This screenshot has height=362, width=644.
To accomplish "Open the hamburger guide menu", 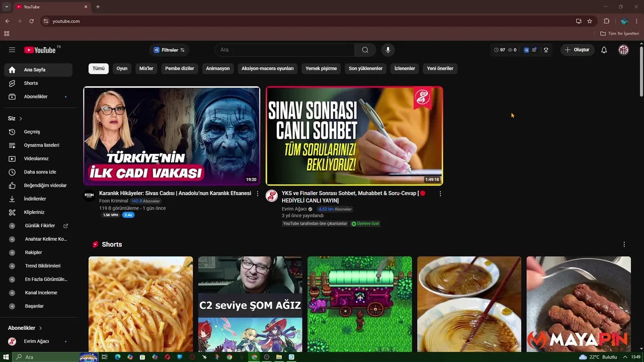I will [x=12, y=50].
